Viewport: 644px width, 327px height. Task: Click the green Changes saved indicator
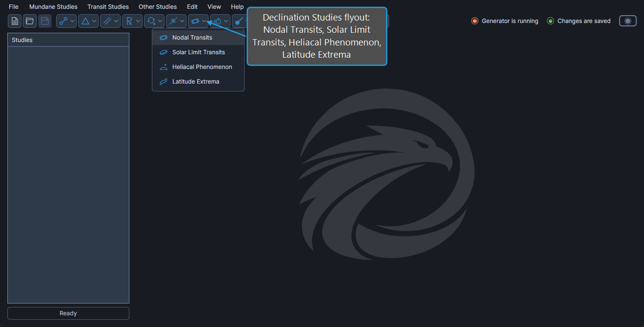[x=550, y=21]
